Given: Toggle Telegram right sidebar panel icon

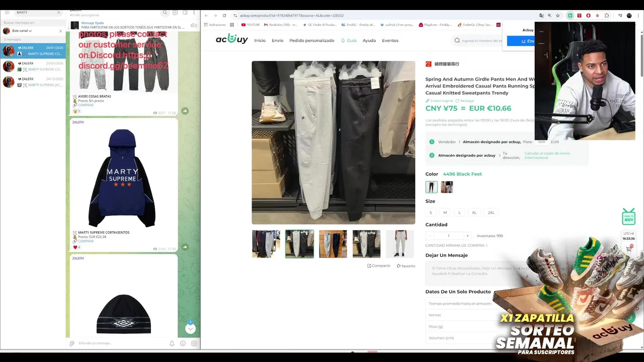Looking at the screenshot, I should (185, 13).
